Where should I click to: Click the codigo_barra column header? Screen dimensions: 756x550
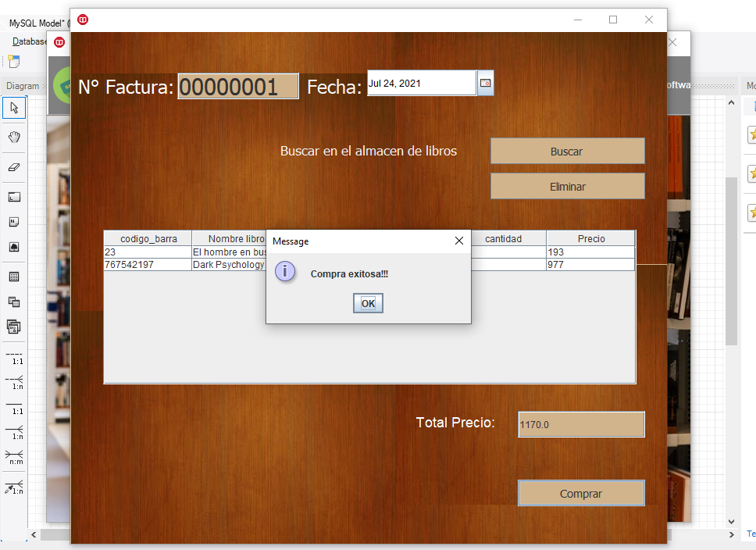(148, 239)
